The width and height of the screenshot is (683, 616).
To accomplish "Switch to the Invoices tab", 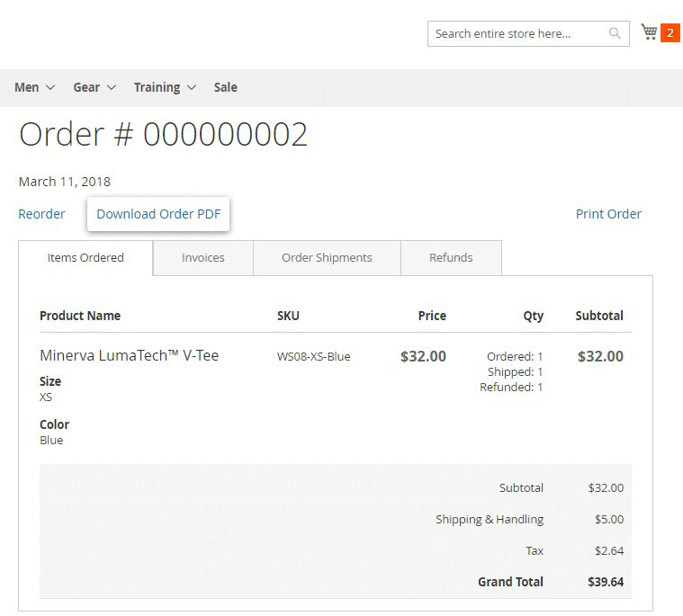I will pyautogui.click(x=203, y=257).
